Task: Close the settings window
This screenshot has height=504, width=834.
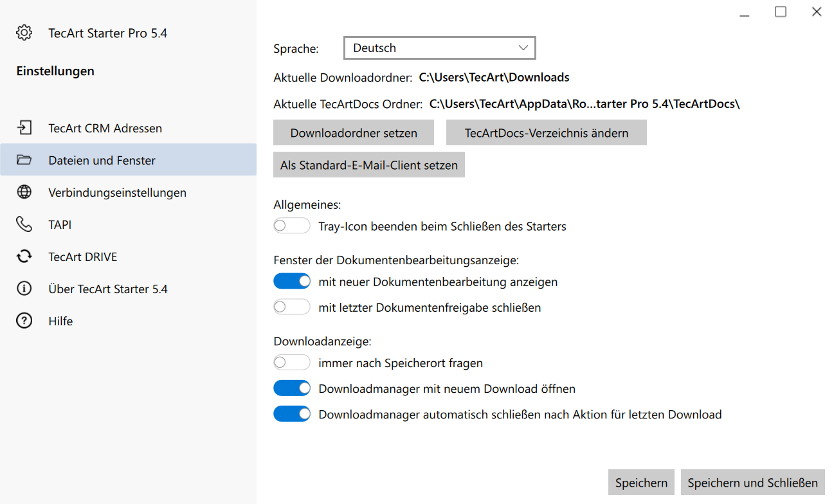Action: pos(817,12)
